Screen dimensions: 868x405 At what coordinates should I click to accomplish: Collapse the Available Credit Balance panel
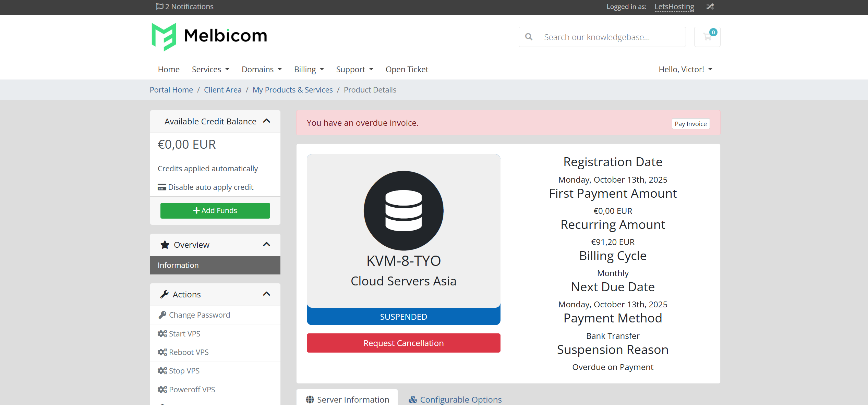pyautogui.click(x=267, y=121)
